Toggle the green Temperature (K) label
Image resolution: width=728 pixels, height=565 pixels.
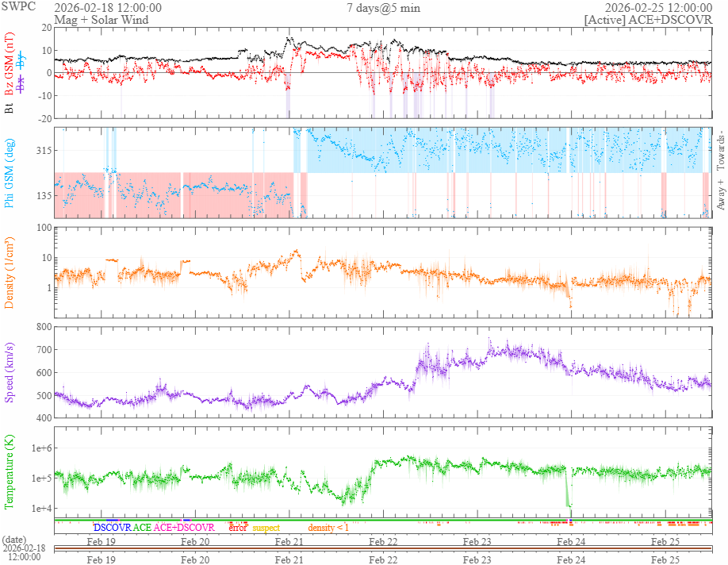coord(10,472)
